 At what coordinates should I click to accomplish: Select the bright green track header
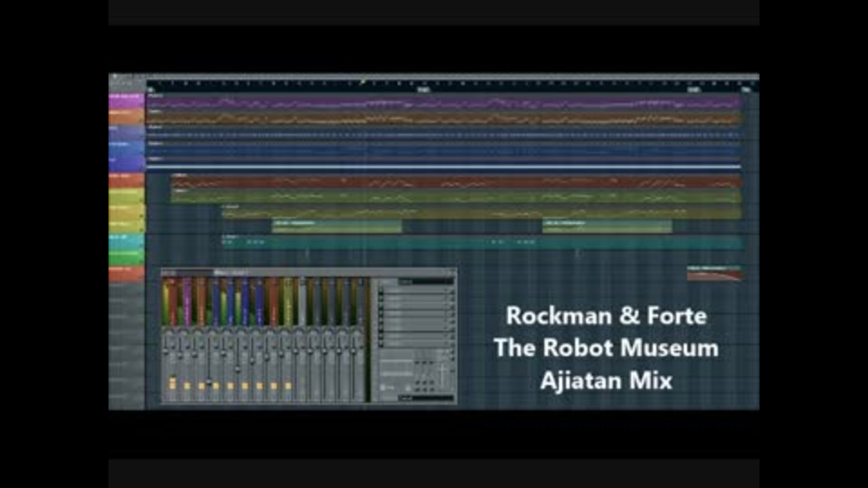point(127,258)
